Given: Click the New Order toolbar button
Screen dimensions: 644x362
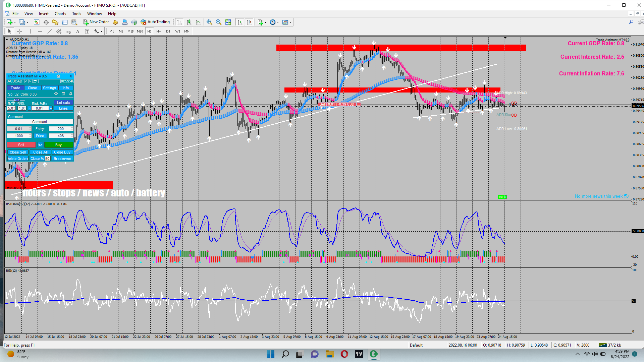Looking at the screenshot, I should [x=96, y=22].
